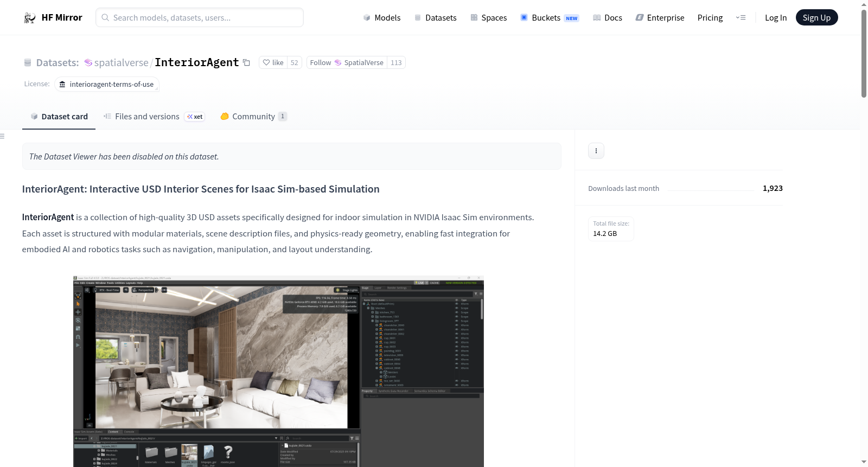
Task: Switch to the Dataset card tab
Action: (59, 117)
